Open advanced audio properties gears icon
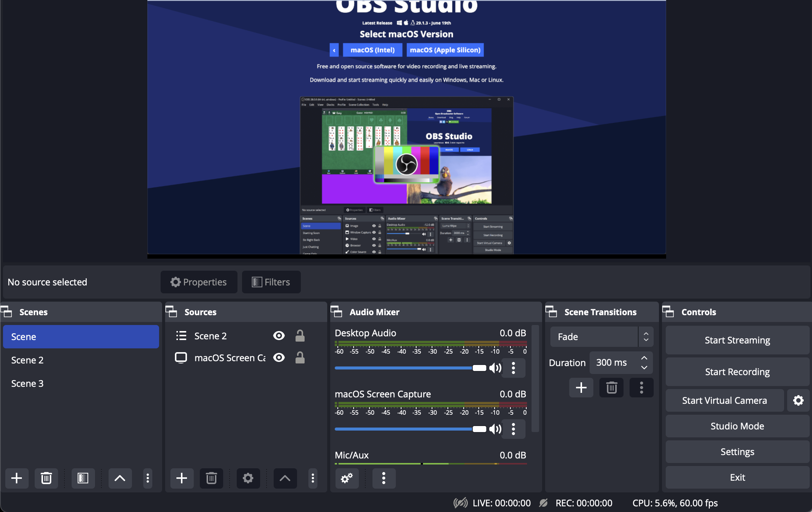Screen dimensions: 812x512 point(347,478)
